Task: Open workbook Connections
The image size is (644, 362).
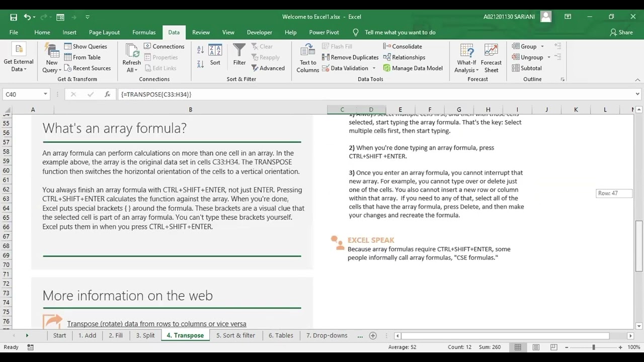Action: [164, 46]
